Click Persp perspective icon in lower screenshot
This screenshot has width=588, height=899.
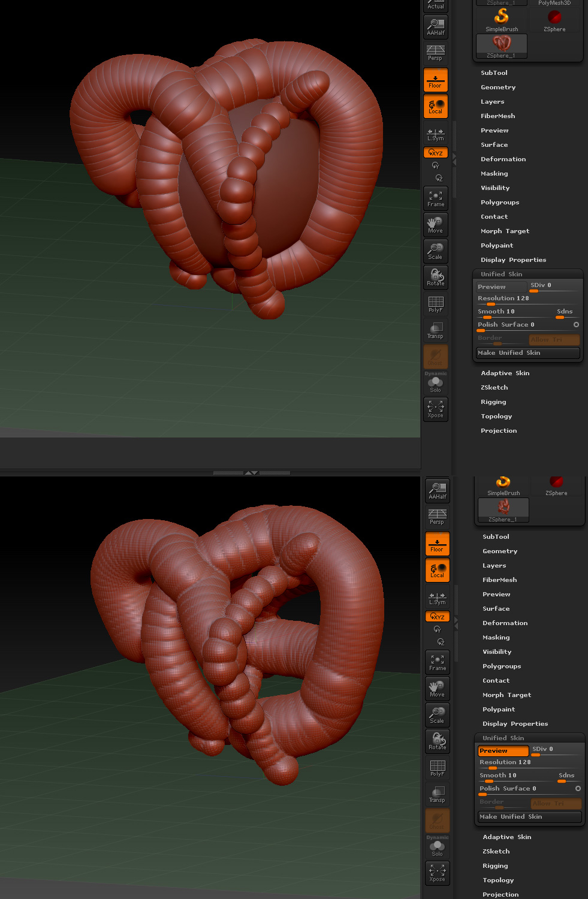coord(438,516)
